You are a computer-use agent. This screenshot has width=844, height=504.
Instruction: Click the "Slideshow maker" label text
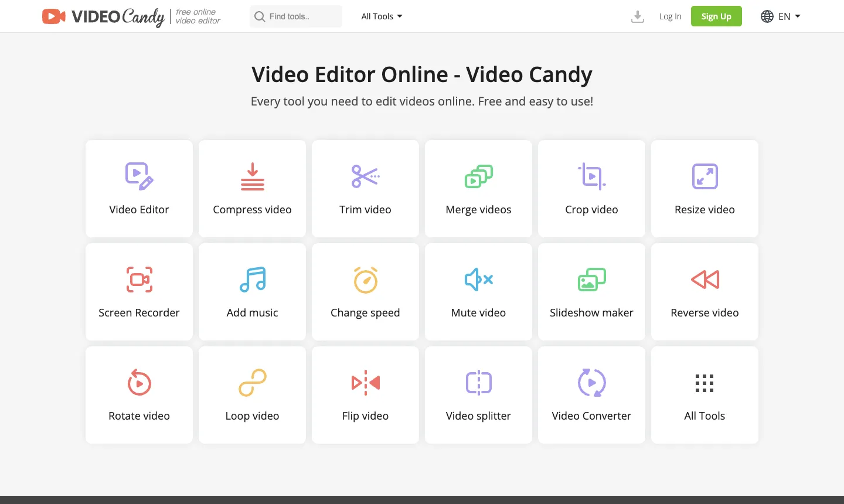pyautogui.click(x=591, y=313)
